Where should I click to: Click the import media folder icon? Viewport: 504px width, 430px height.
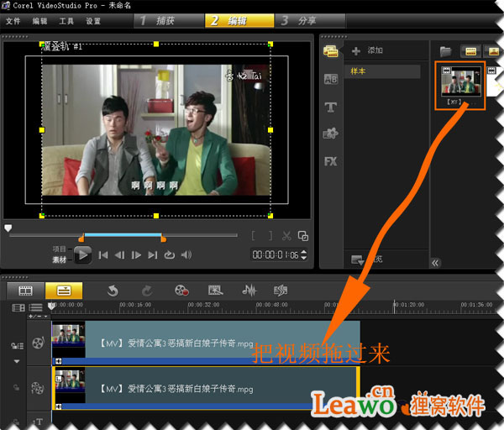click(x=445, y=51)
